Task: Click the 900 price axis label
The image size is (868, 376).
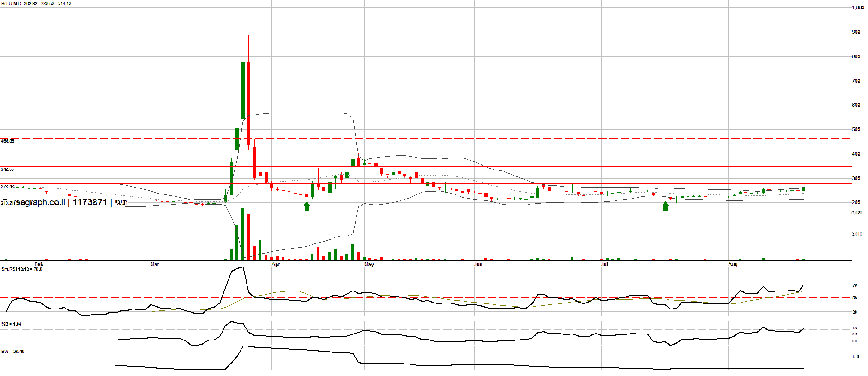Action: click(x=856, y=32)
